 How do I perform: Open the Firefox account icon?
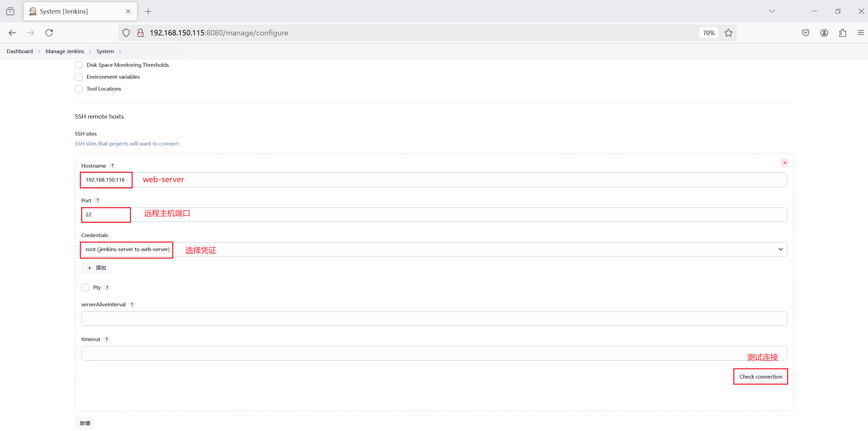pyautogui.click(x=824, y=33)
